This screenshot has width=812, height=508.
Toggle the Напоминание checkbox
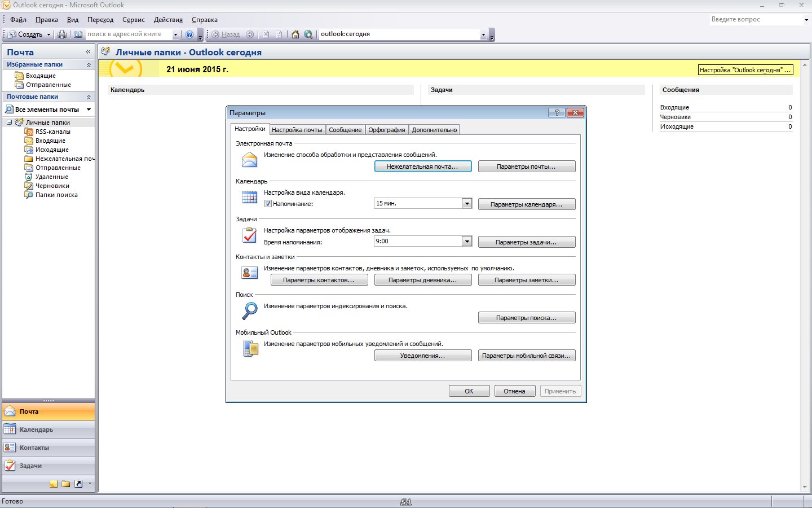[268, 204]
